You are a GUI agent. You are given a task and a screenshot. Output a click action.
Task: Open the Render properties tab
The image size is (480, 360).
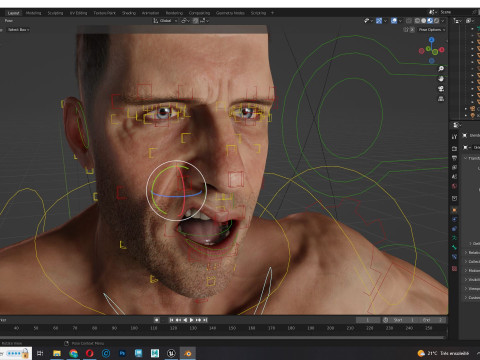pyautogui.click(x=454, y=149)
